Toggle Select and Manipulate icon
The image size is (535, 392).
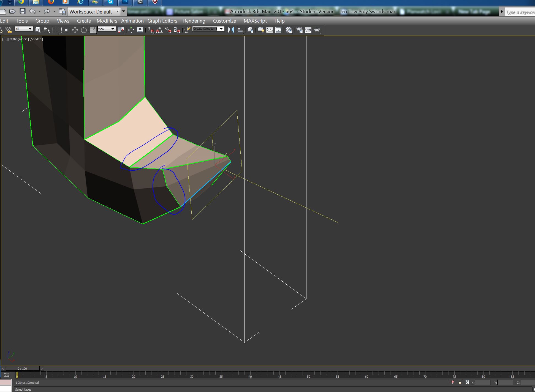point(131,30)
